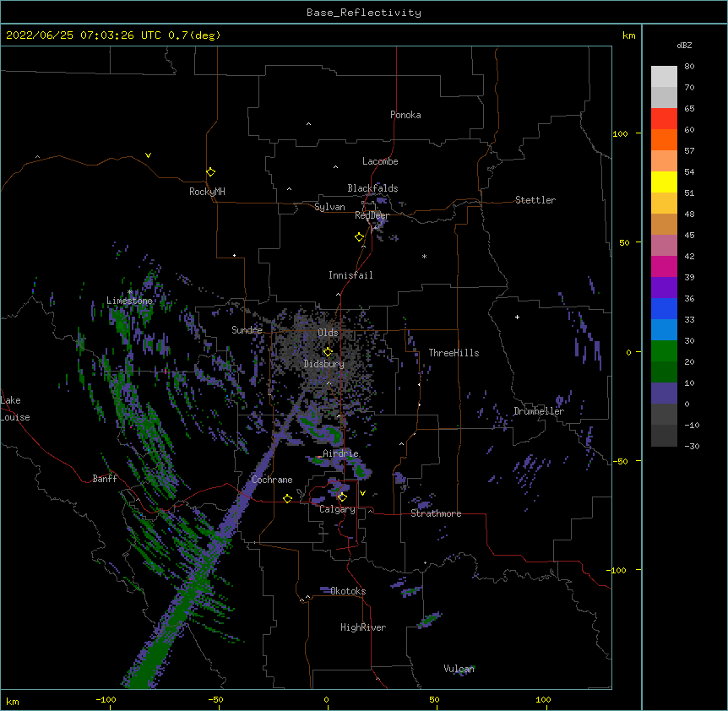Image resolution: width=728 pixels, height=711 pixels.
Task: Select the yellow diamond marker south of RedDeer
Action: click(x=359, y=237)
